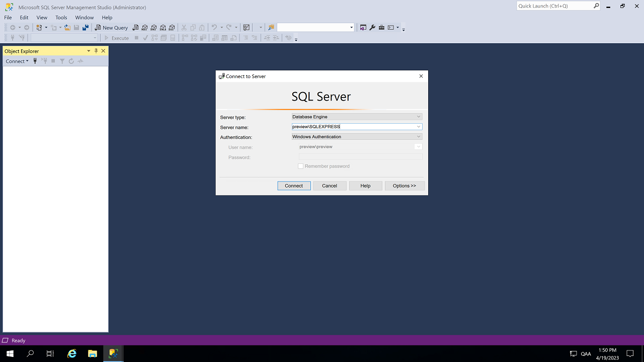Open the Tools menu
Viewport: 644px width, 362px height.
click(x=61, y=18)
